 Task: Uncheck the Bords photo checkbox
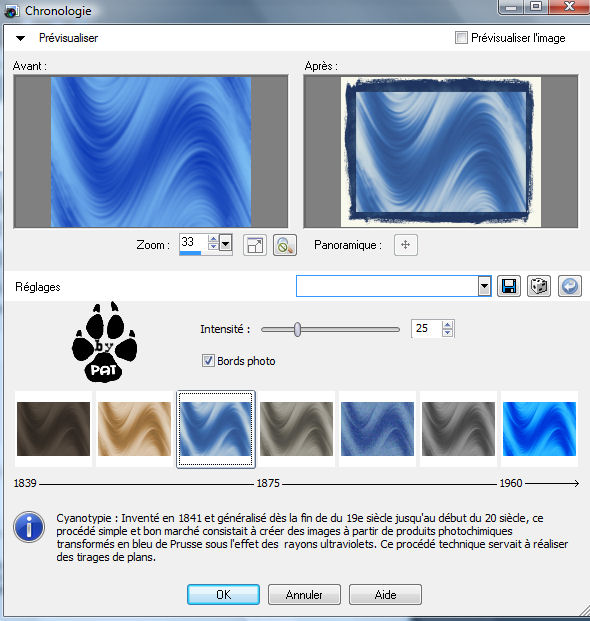point(208,361)
